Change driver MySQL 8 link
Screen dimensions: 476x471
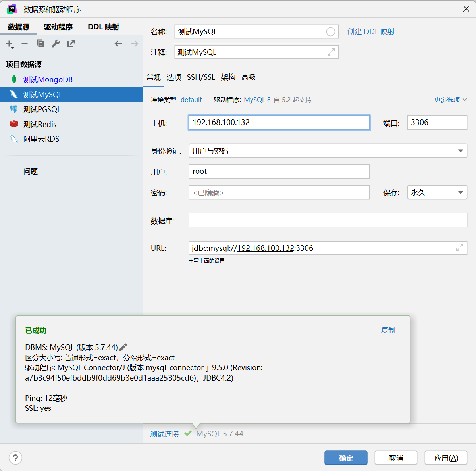tap(257, 100)
